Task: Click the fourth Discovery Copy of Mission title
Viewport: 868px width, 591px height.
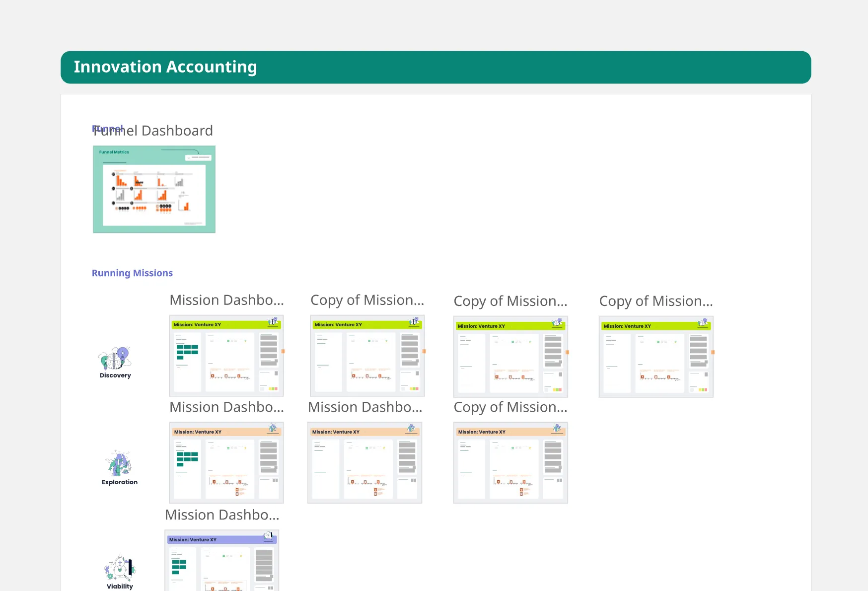Action: [656, 301]
